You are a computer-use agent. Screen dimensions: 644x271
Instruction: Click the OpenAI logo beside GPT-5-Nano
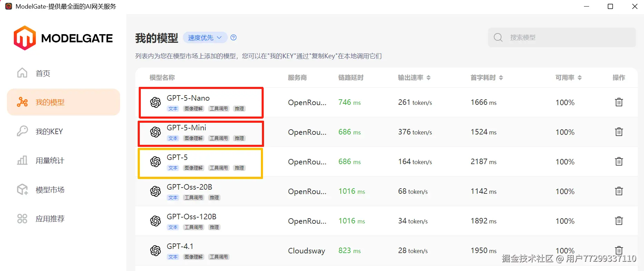tap(156, 102)
